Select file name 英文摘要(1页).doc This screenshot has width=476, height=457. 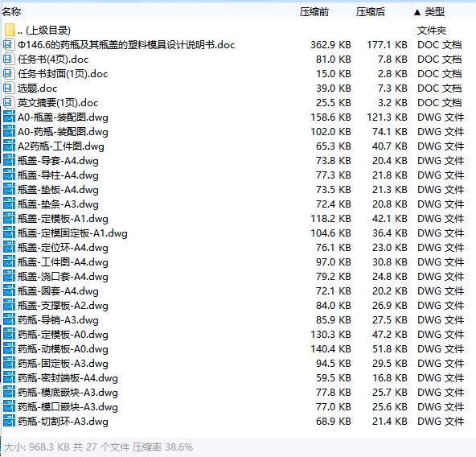pyautogui.click(x=58, y=103)
